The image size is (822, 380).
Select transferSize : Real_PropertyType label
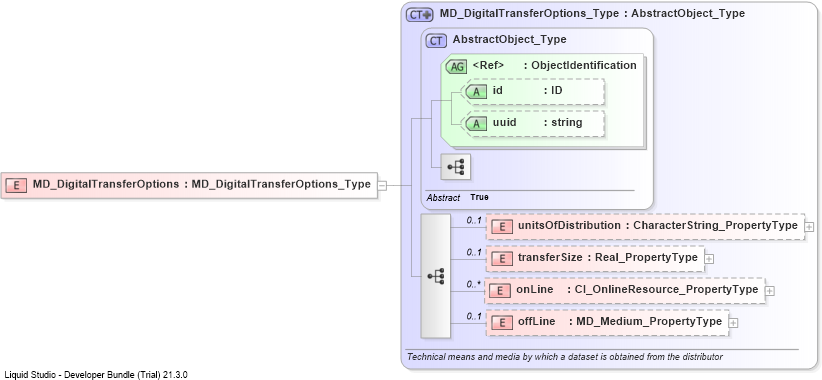(x=608, y=257)
